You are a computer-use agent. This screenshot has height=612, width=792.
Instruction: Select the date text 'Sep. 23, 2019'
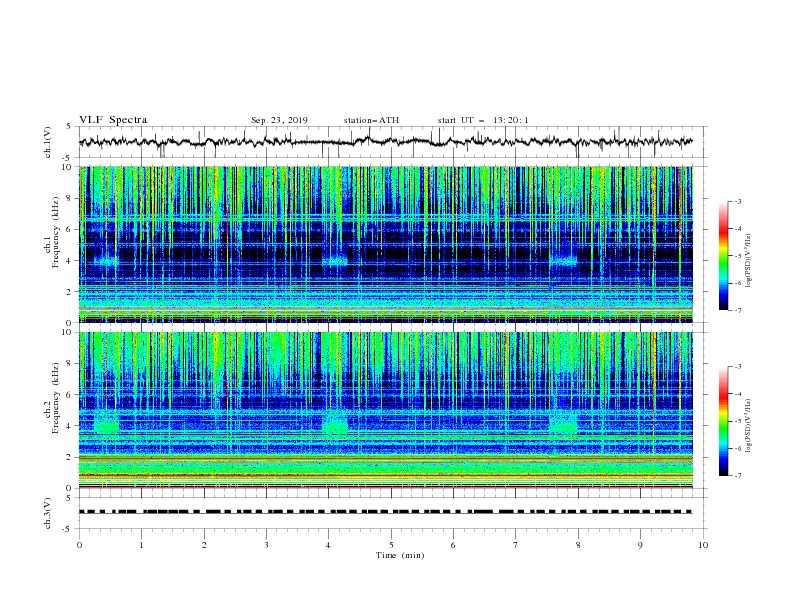click(x=279, y=120)
